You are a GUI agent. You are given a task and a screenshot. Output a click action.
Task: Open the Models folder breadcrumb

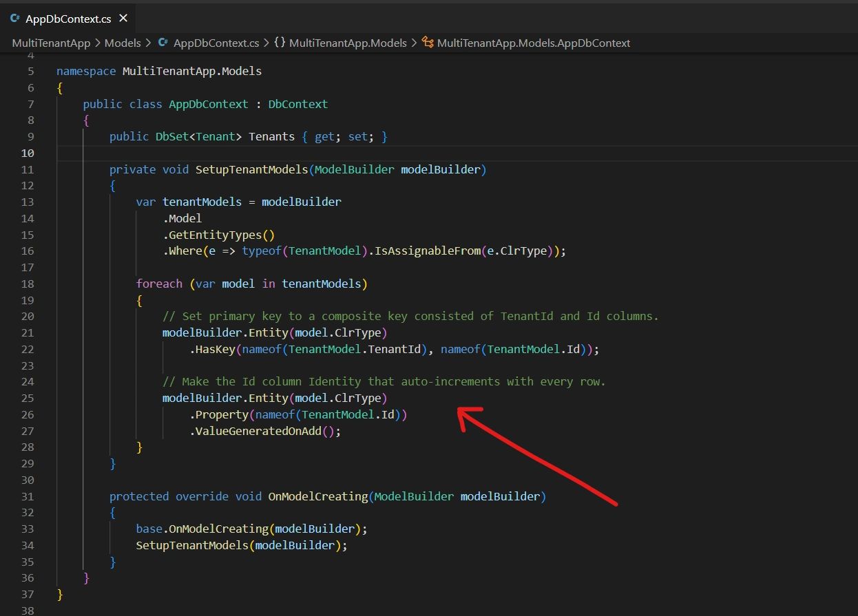tap(122, 43)
